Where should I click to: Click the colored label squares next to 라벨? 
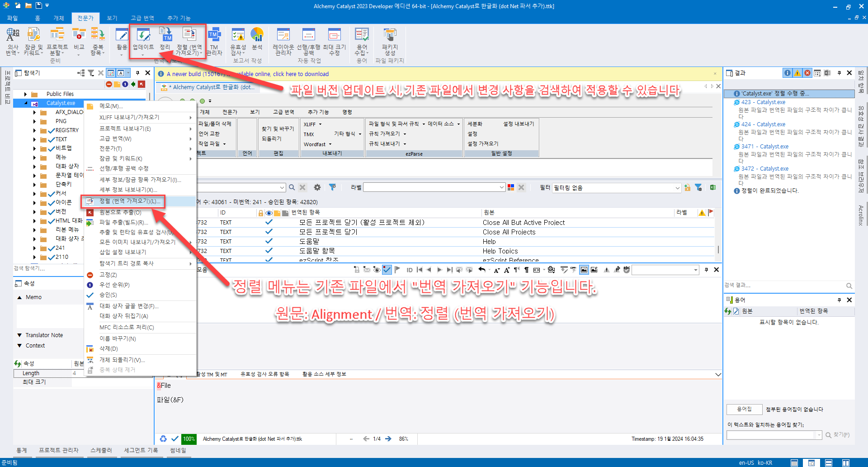[x=511, y=187]
